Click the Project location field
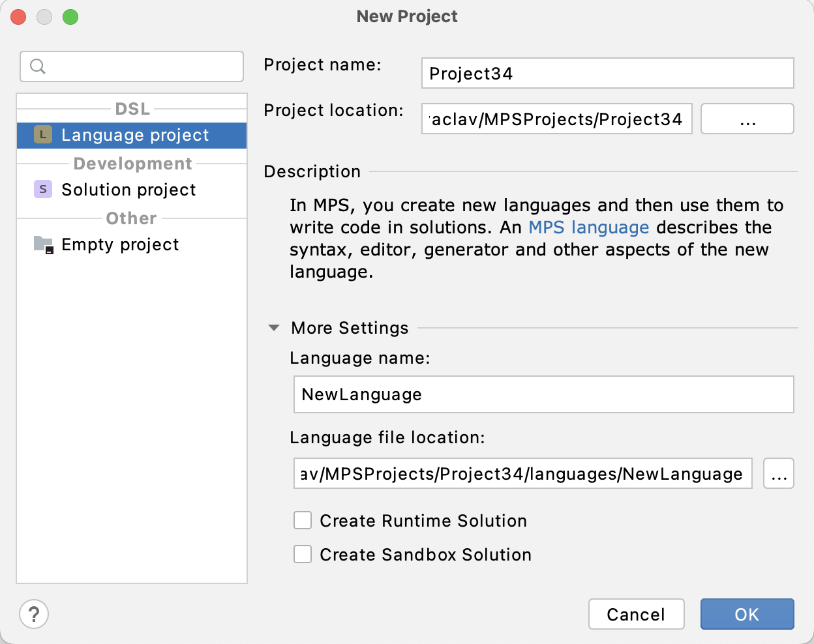This screenshot has height=644, width=814. click(556, 119)
